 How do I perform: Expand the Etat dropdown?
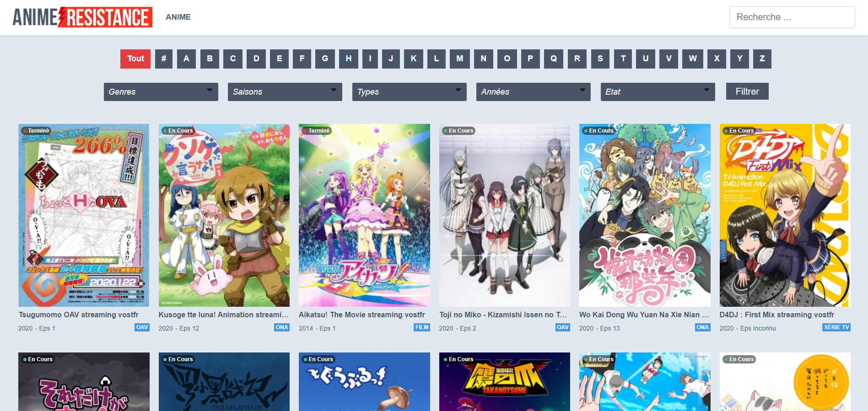click(x=658, y=92)
